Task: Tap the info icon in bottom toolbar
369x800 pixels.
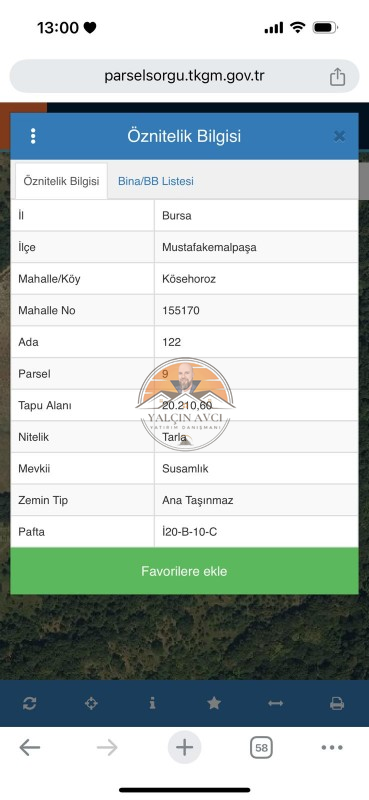Action: click(152, 704)
